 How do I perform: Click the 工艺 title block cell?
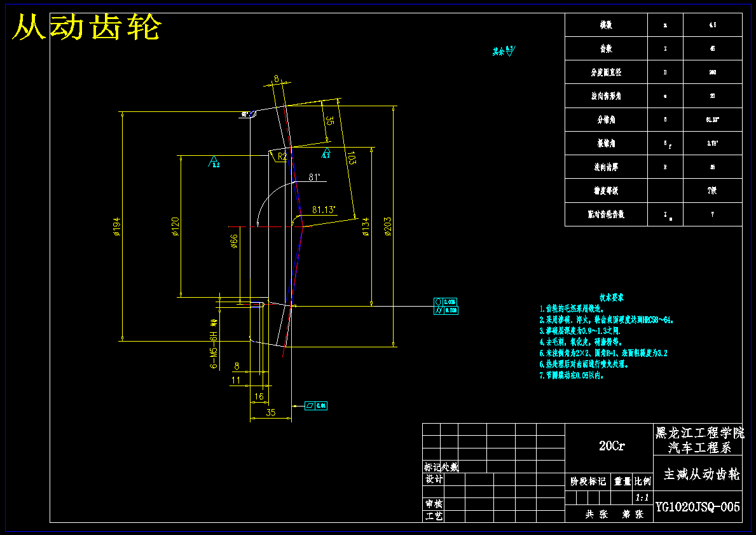click(x=434, y=516)
